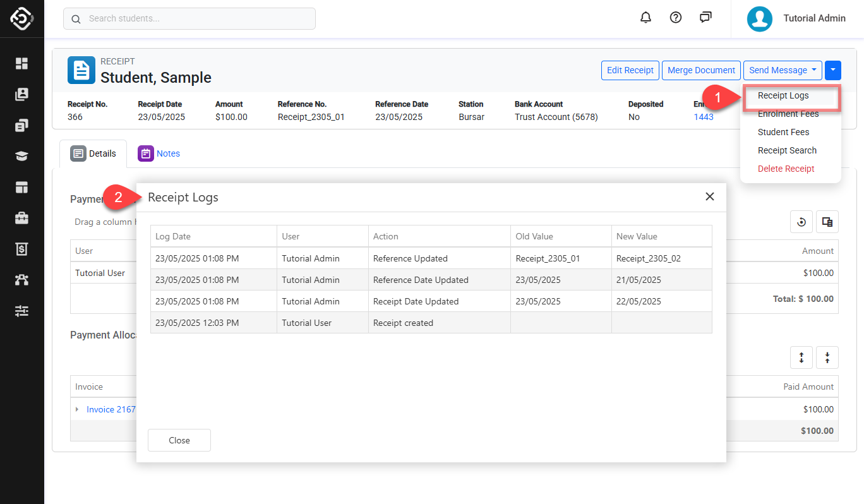Click the help question mark icon

coord(676,18)
